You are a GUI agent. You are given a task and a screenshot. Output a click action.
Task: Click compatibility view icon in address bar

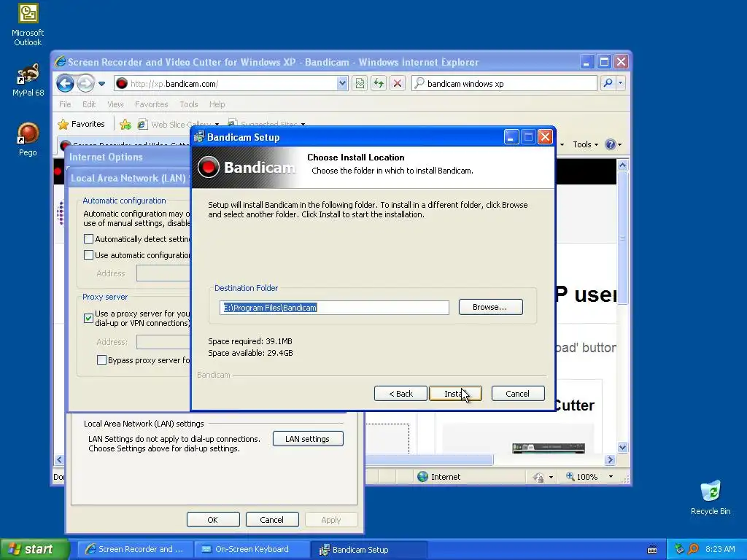[x=360, y=84]
